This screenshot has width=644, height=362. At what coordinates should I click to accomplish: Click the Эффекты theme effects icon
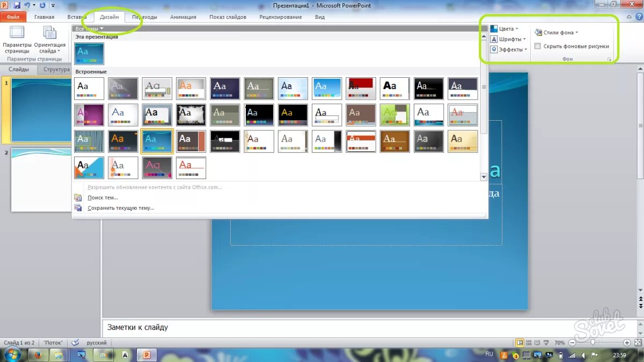click(494, 49)
